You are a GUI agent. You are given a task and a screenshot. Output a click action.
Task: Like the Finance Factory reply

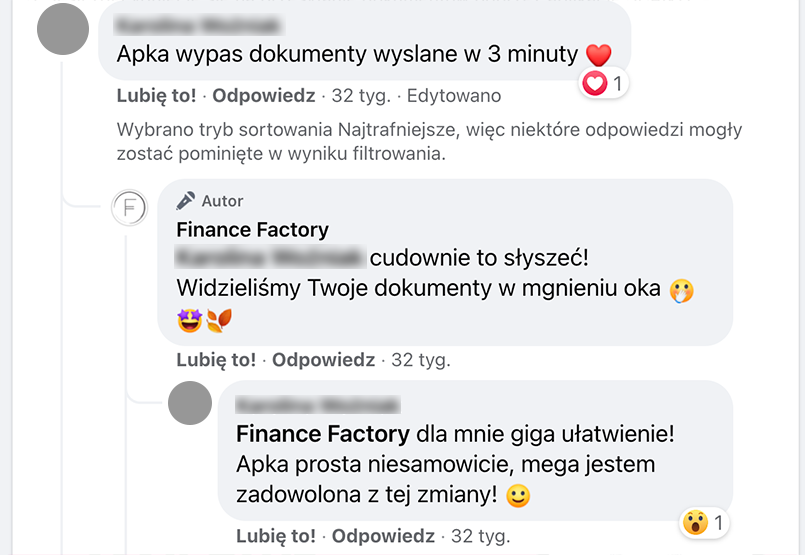(216, 360)
